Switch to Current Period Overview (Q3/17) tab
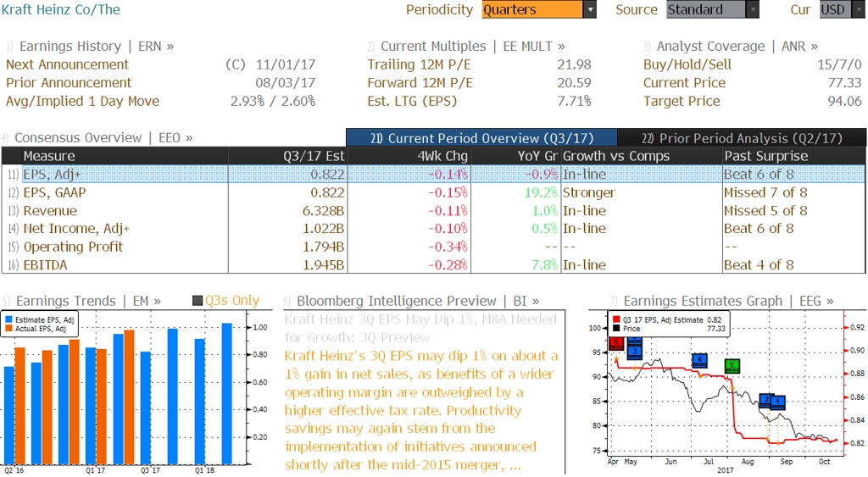The height and width of the screenshot is (477, 868). tap(481, 138)
